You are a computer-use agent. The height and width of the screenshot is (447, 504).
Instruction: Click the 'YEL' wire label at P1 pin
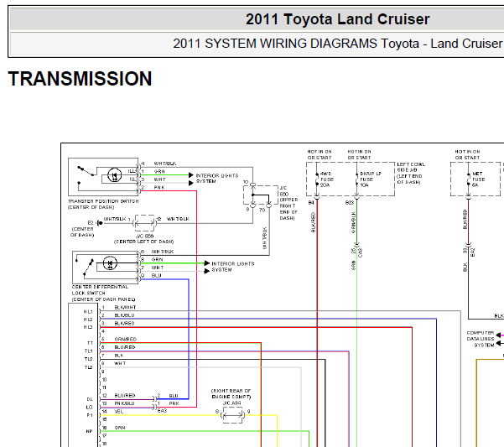[x=119, y=411]
